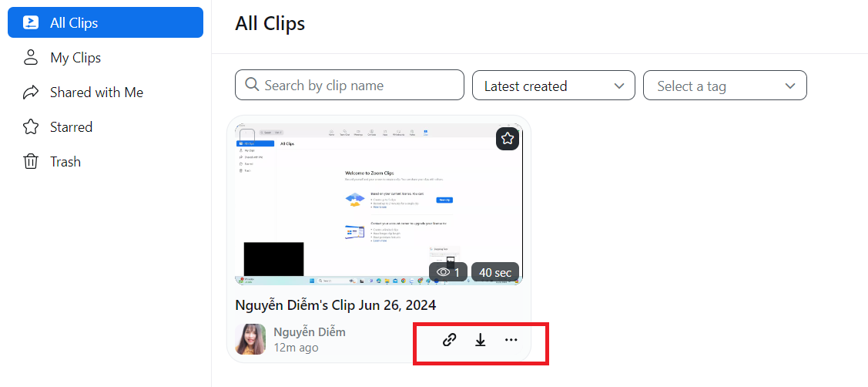Click the magnifier icon in search box
Image resolution: width=868 pixels, height=387 pixels.
click(x=251, y=85)
